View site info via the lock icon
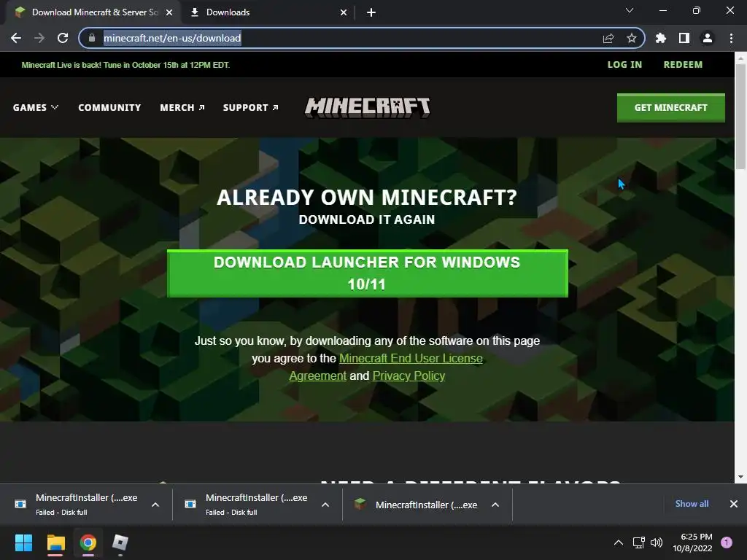Image resolution: width=747 pixels, height=560 pixels. click(x=92, y=38)
